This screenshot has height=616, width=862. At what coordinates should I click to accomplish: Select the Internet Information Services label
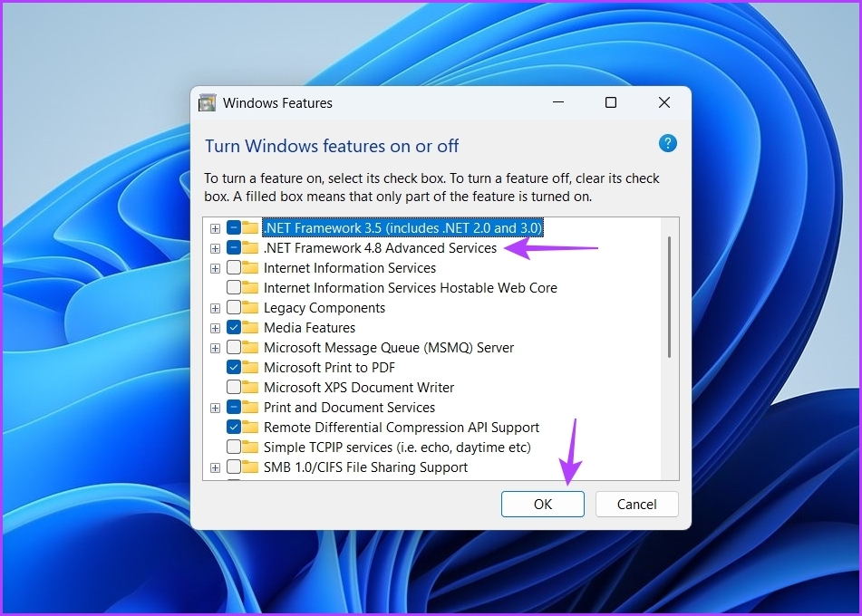click(x=350, y=267)
